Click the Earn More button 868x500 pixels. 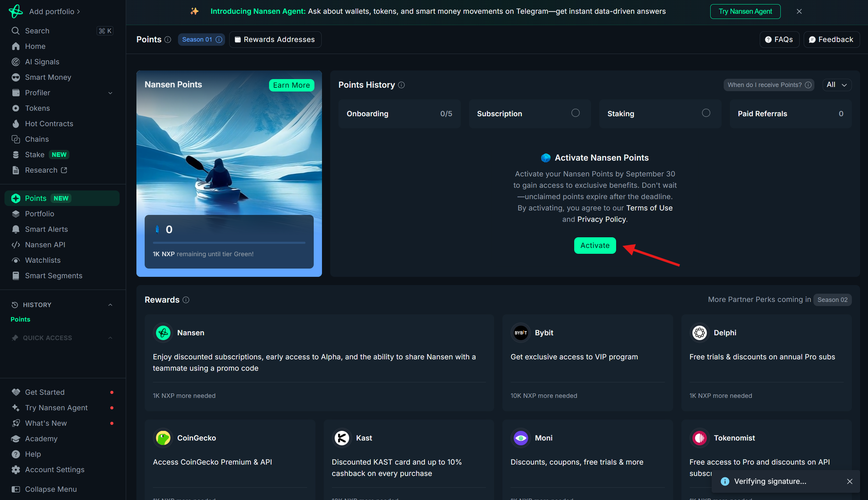tap(291, 85)
